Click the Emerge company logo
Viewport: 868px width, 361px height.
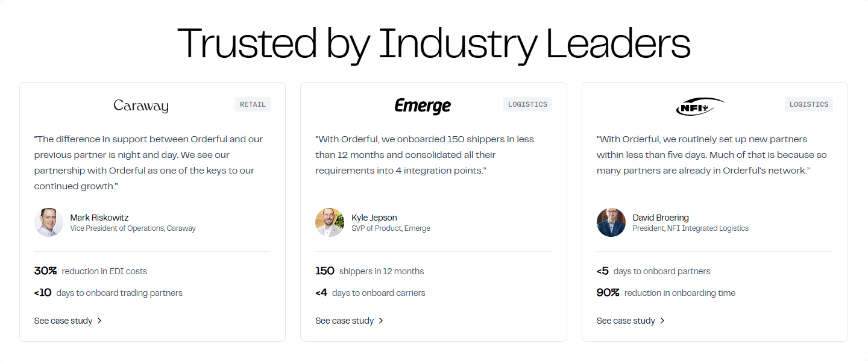pos(423,105)
